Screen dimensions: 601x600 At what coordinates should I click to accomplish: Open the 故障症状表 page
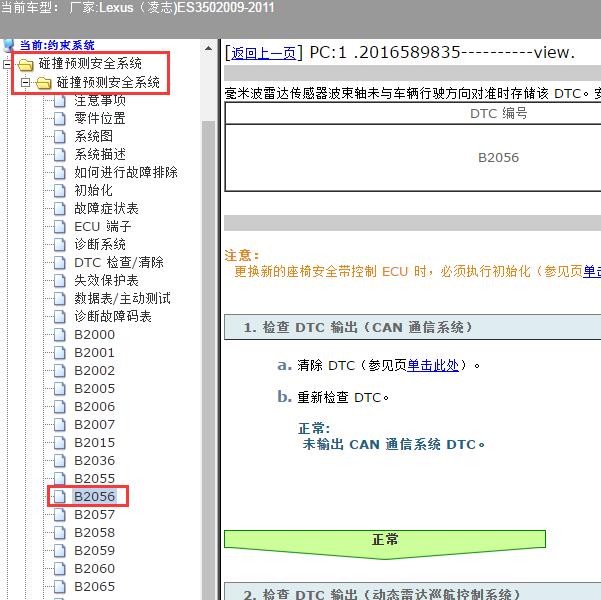(x=106, y=208)
